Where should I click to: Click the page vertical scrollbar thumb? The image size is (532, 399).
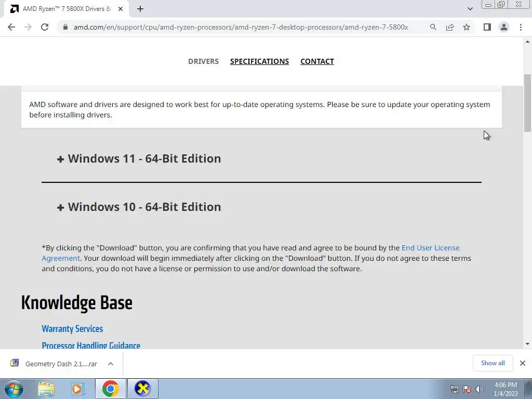coord(528,103)
